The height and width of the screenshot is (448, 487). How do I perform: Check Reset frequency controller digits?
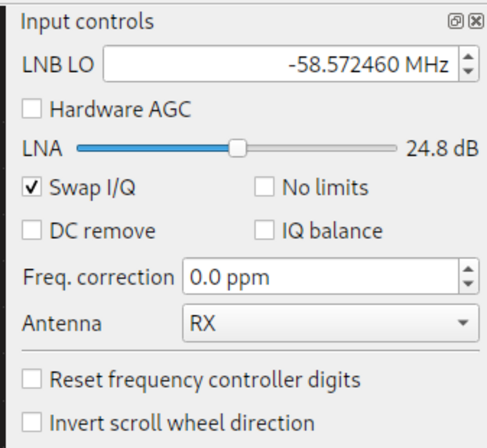[31, 380]
